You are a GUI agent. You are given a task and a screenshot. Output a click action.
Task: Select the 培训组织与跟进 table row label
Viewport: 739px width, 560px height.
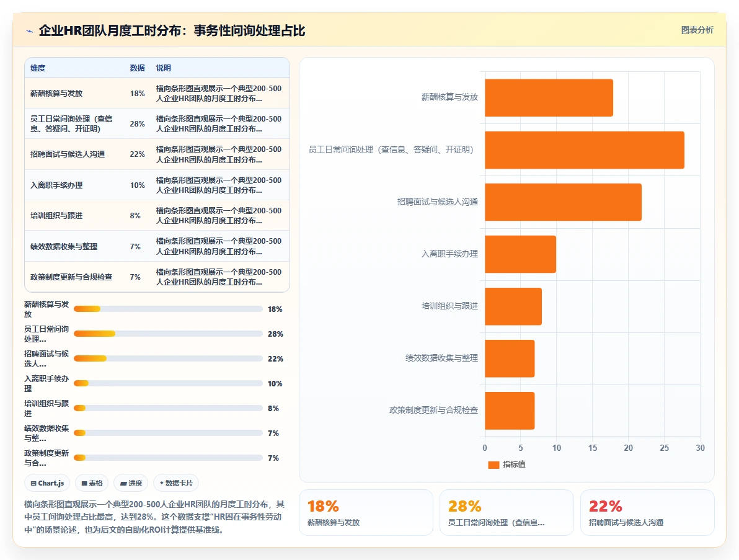(56, 215)
